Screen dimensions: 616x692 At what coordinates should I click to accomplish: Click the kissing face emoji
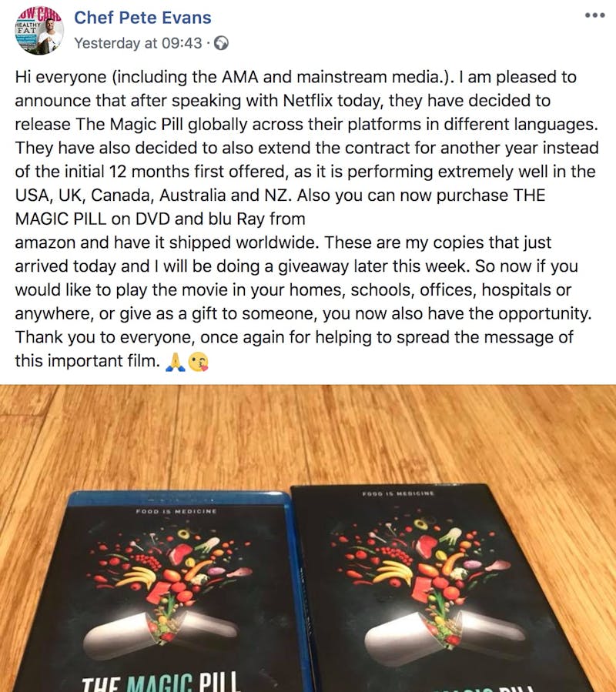(x=198, y=363)
